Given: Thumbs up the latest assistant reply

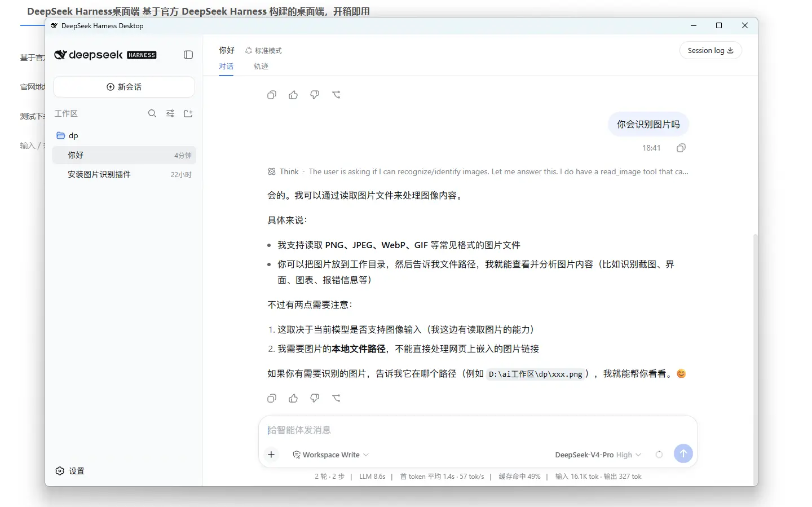Looking at the screenshot, I should (x=293, y=398).
